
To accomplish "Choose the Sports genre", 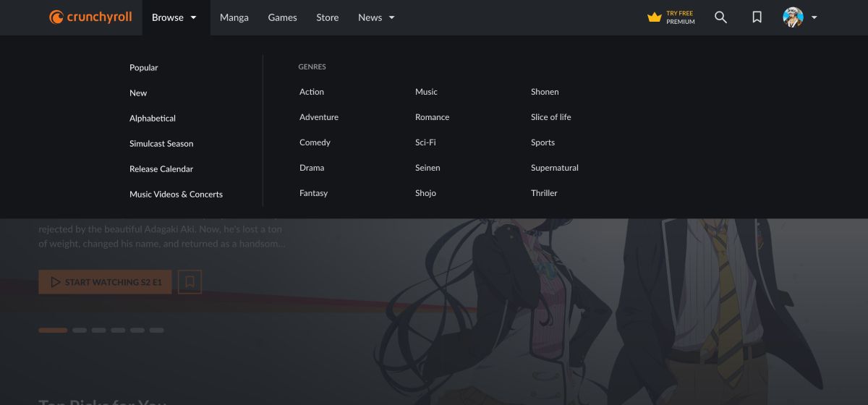I will pos(542,142).
